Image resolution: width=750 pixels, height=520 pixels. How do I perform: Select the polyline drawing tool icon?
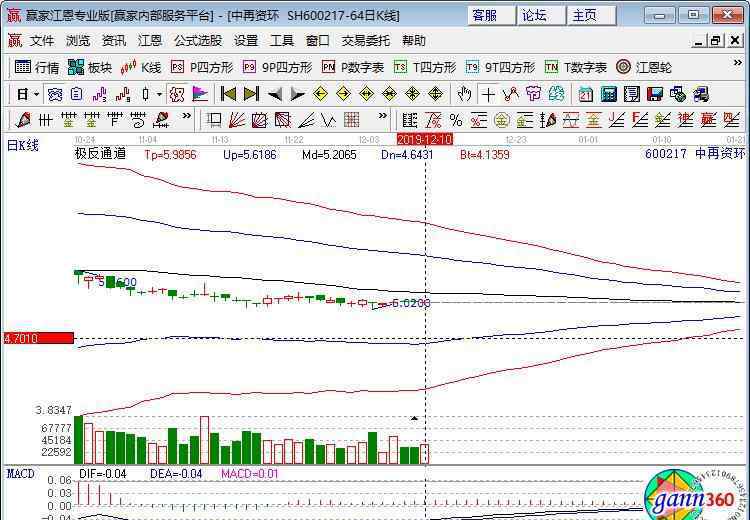511,94
